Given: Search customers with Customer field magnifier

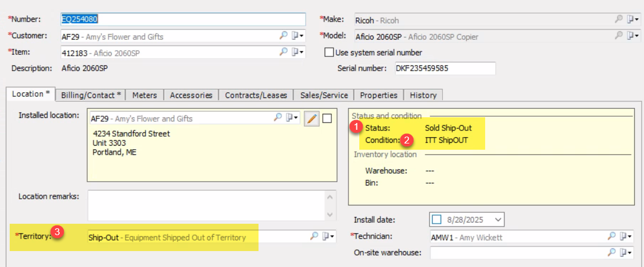Looking at the screenshot, I should [283, 36].
